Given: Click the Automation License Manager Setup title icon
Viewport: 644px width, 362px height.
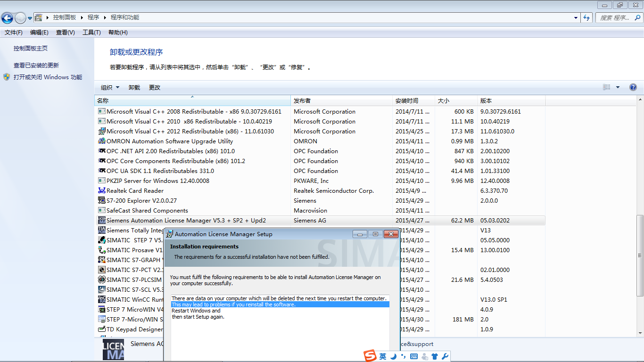Looking at the screenshot, I should [170, 234].
